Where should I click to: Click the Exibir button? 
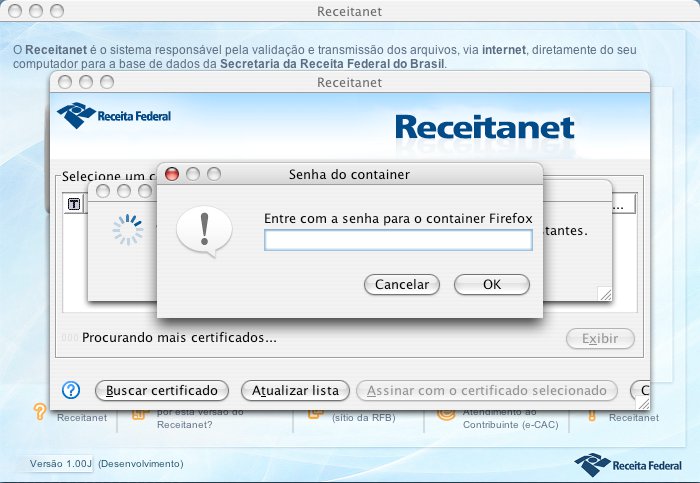pyautogui.click(x=600, y=339)
